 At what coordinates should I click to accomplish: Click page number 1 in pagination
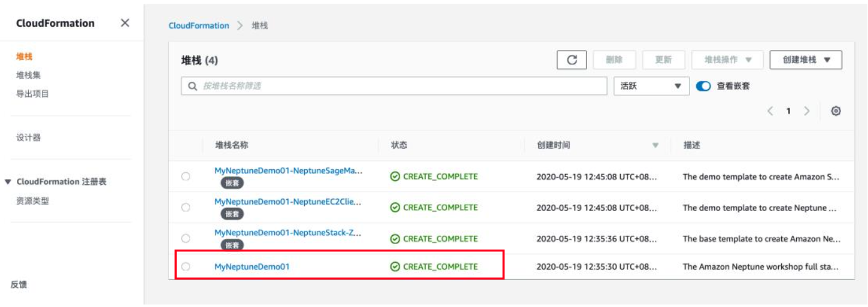(788, 111)
